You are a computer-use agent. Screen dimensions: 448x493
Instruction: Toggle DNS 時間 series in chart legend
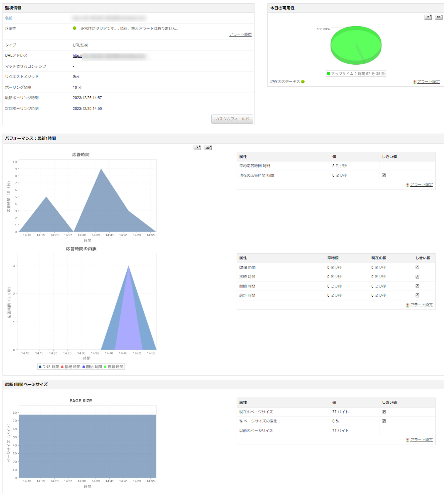click(x=49, y=367)
